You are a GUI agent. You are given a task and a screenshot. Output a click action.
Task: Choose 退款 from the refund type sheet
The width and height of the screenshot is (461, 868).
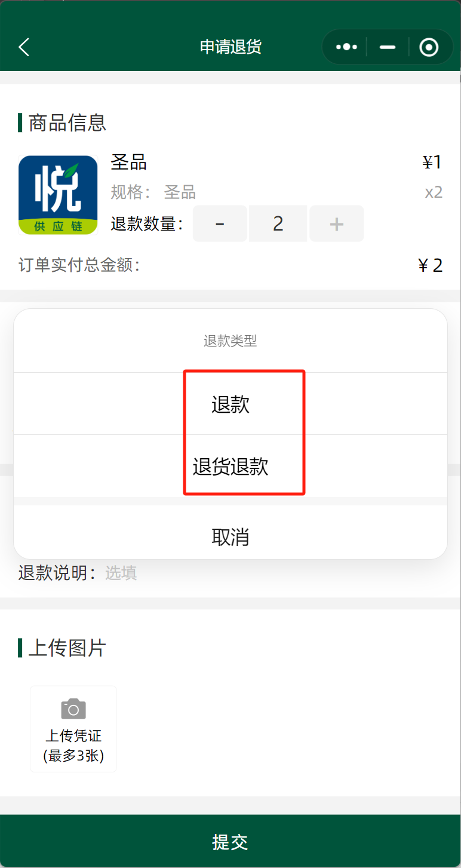click(x=230, y=404)
